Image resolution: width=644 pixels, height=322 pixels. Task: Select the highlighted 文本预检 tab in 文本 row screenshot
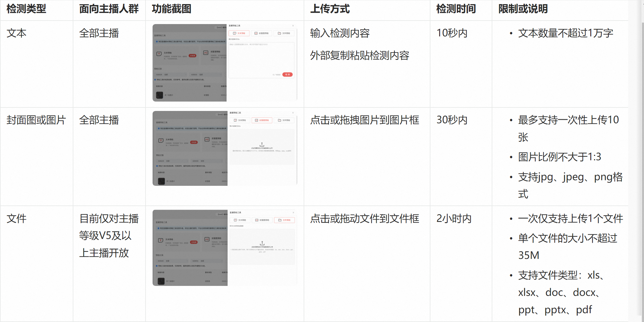[x=239, y=33]
